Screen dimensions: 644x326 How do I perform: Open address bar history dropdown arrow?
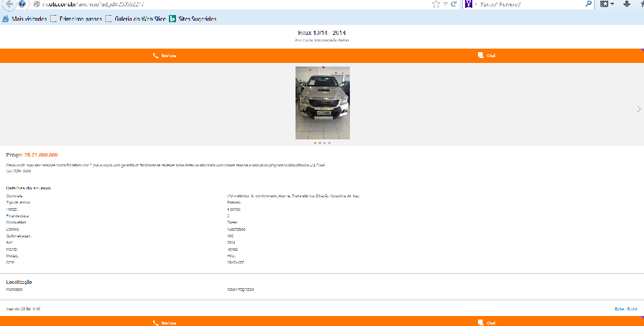point(445,4)
